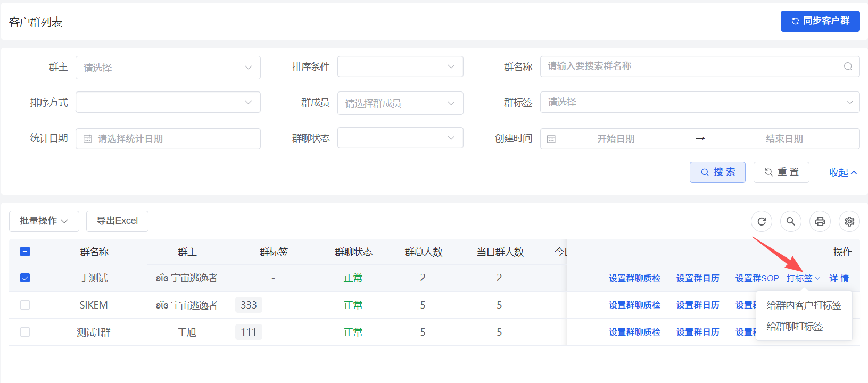Viewport: 868px width, 383px height.
Task: Click the 群总人数 column header
Action: click(x=424, y=252)
